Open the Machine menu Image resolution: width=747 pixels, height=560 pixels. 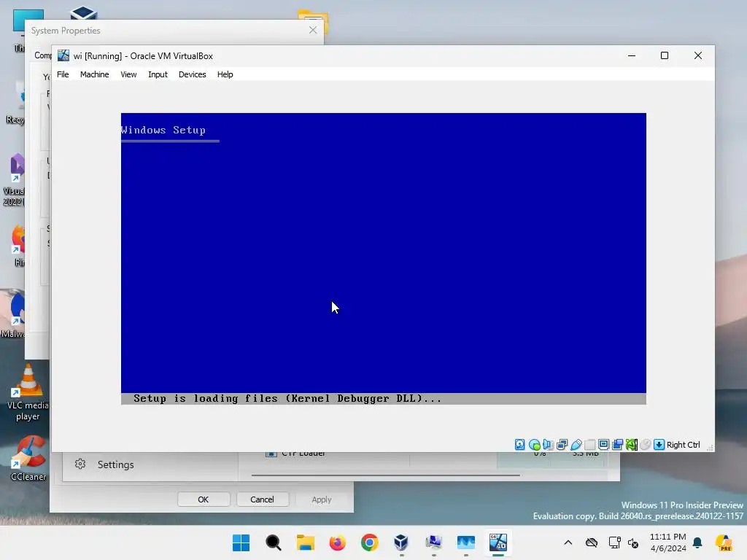pos(94,74)
